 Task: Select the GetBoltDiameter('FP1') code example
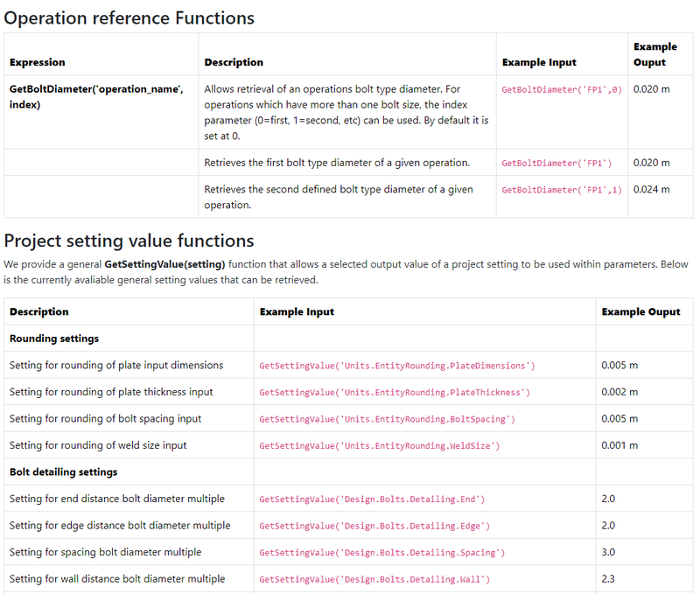pos(556,163)
